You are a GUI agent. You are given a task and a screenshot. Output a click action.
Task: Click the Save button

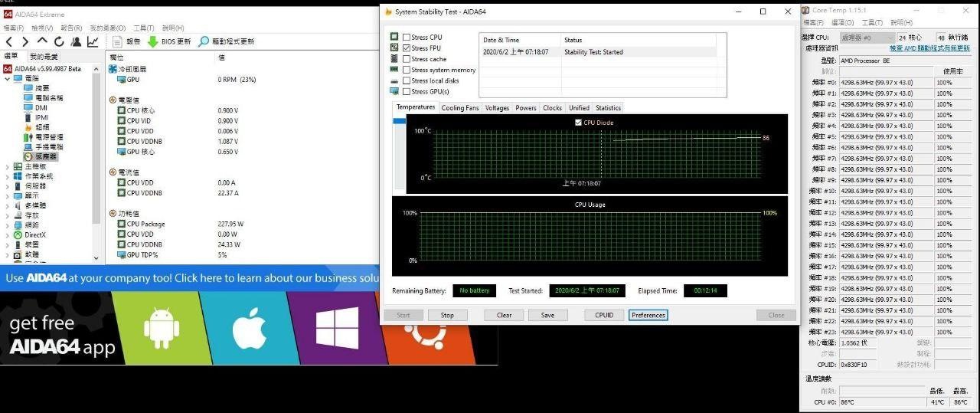click(547, 315)
